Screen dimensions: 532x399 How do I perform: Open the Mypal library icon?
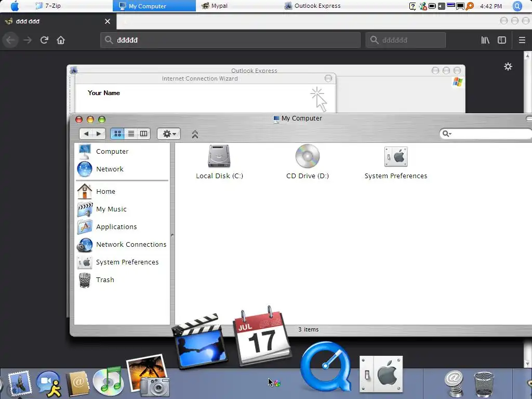[x=485, y=40]
